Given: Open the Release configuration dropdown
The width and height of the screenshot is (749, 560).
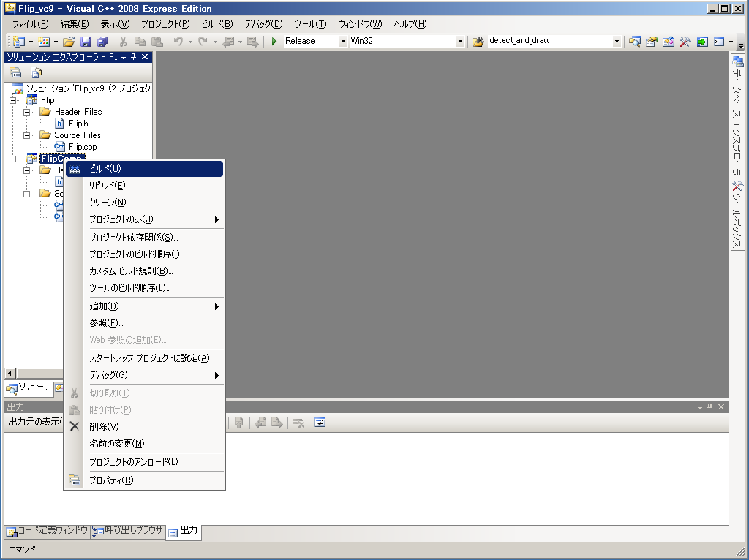Looking at the screenshot, I should 343,42.
